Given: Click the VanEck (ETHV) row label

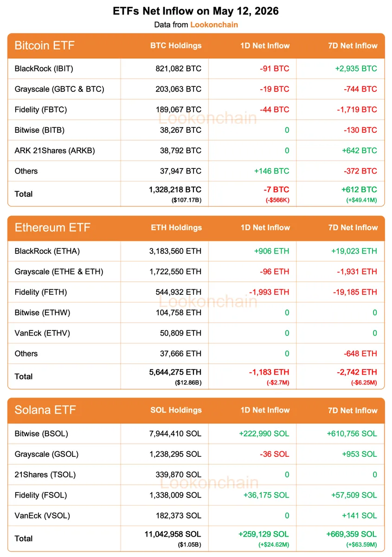Looking at the screenshot, I should coord(42,333).
